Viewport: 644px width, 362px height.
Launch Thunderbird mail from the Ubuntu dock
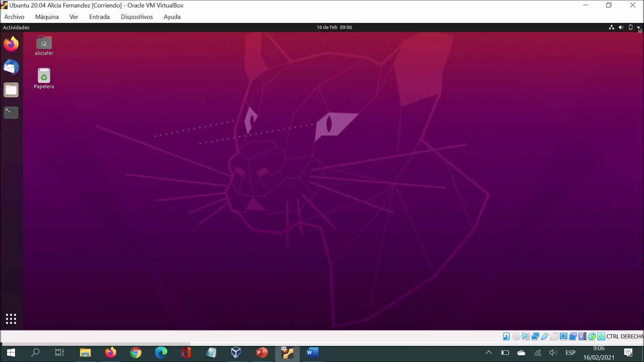11,67
